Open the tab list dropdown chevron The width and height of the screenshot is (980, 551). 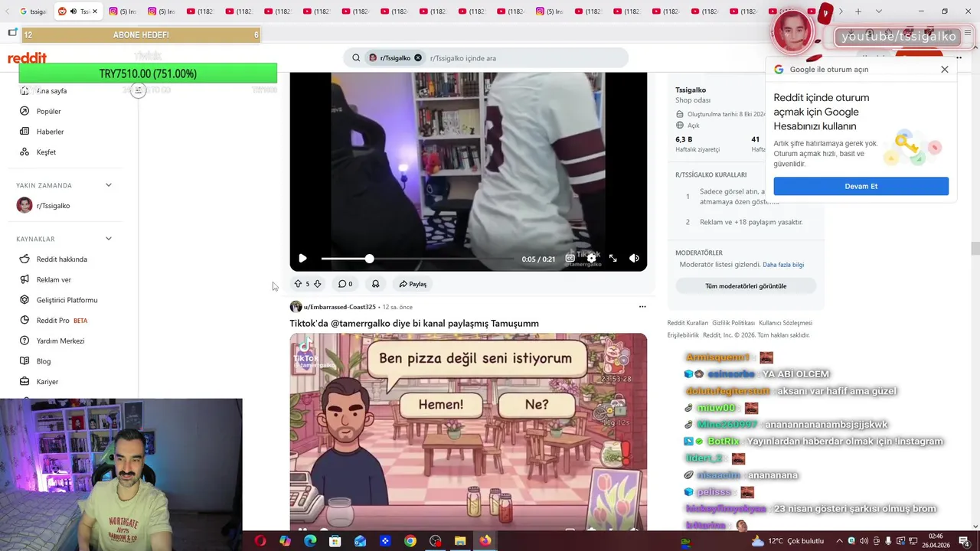(x=878, y=11)
